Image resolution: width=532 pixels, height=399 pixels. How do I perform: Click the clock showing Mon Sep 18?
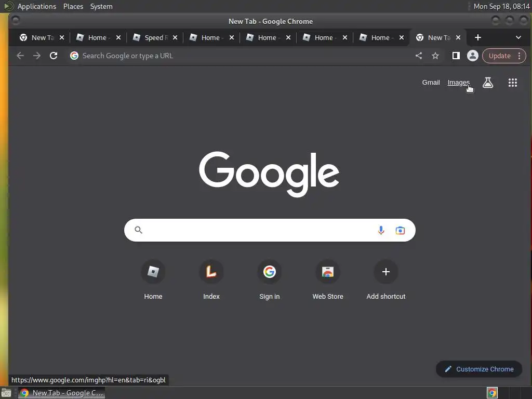501,6
